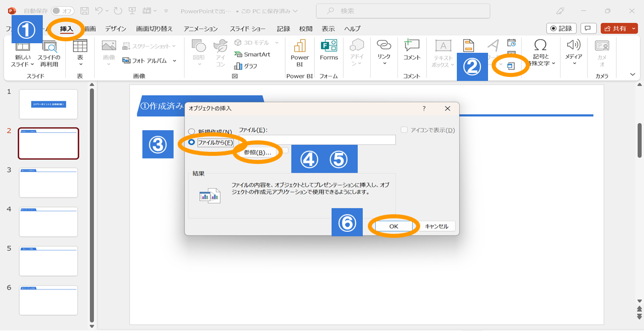Click the WordArt icon
Image resolution: width=644 pixels, height=331 pixels.
[494, 46]
